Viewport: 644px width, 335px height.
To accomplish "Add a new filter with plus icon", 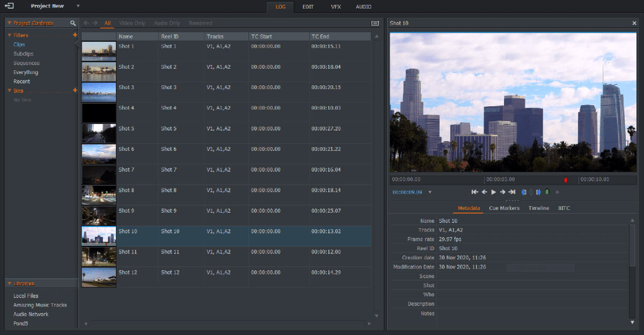I will click(x=75, y=35).
